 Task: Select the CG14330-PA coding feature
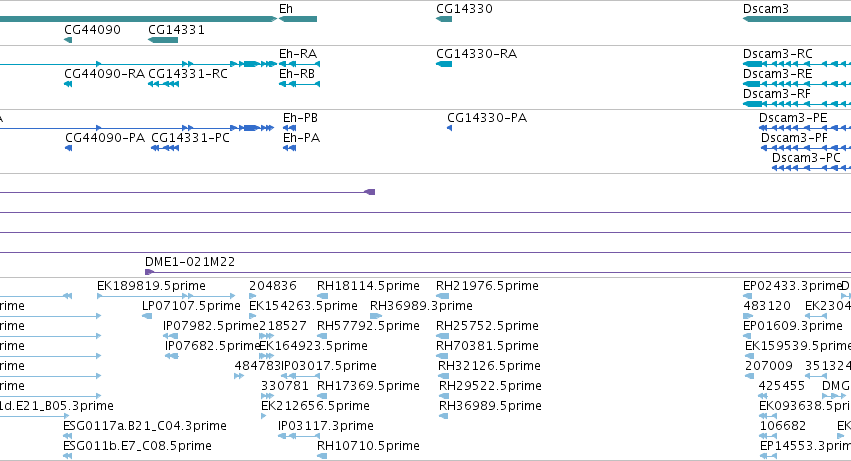point(449,128)
